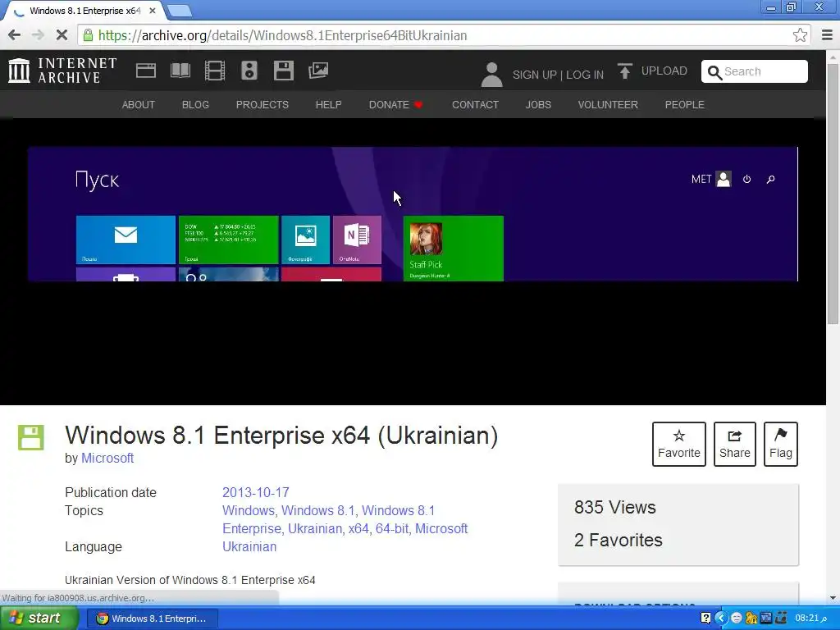
Task: Select the Windows 8.1 Enterprise x64 browser tab
Action: [84, 11]
